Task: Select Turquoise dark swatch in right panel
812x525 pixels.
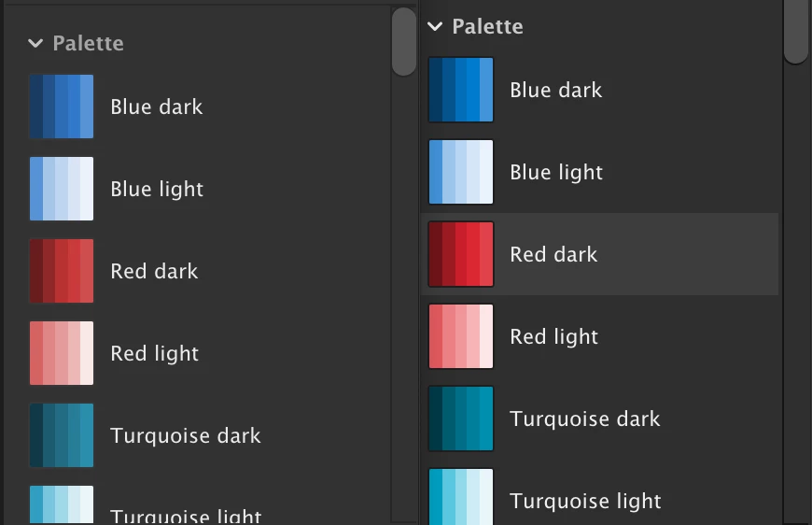Action: pyautogui.click(x=461, y=419)
